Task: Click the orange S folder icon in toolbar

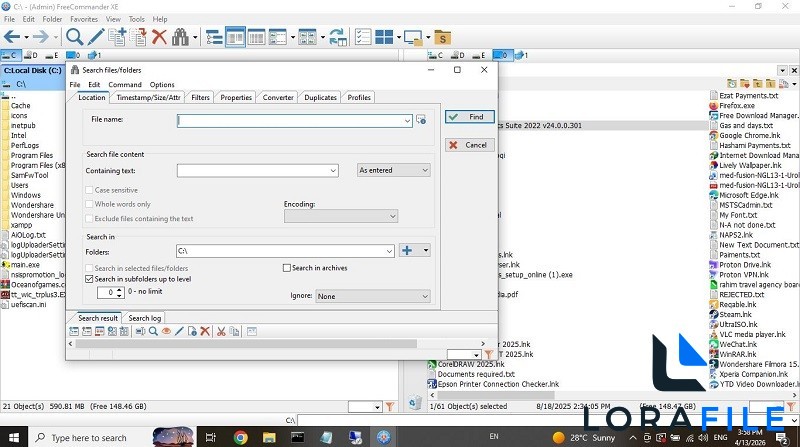Action: click(442, 38)
